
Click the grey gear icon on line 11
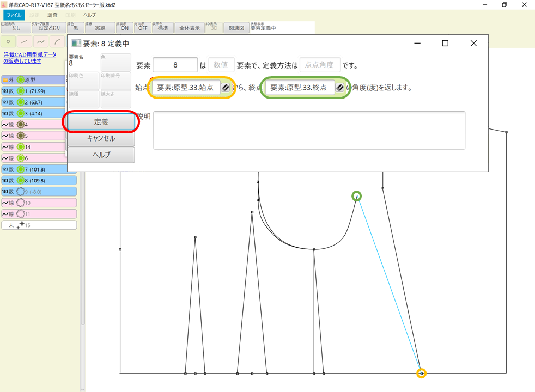tap(21, 214)
